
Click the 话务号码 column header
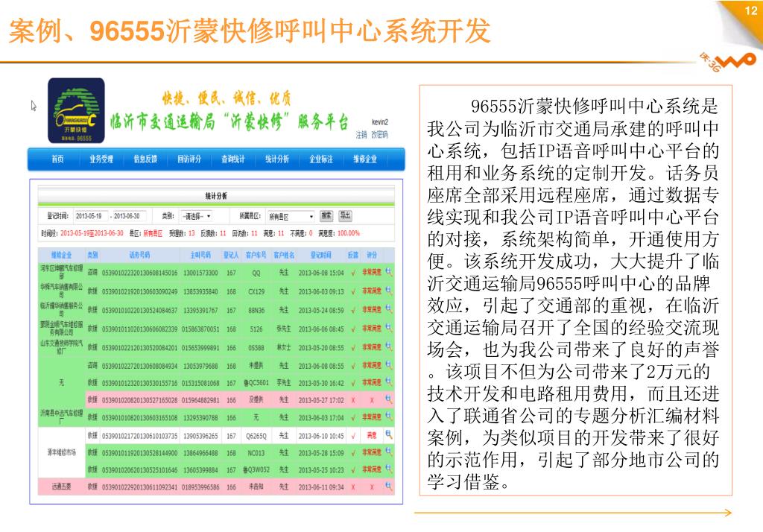click(139, 255)
